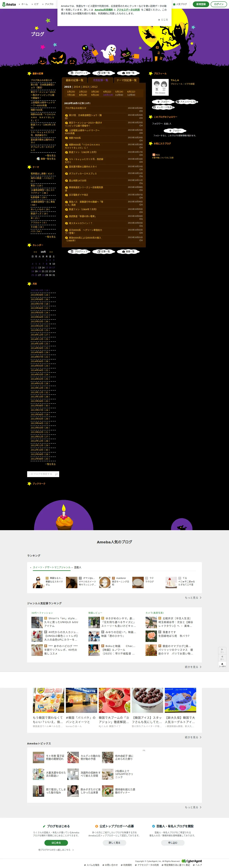The width and height of the screenshot is (229, 868).
Task: Open the RSS feed link
Action: click(156, 155)
